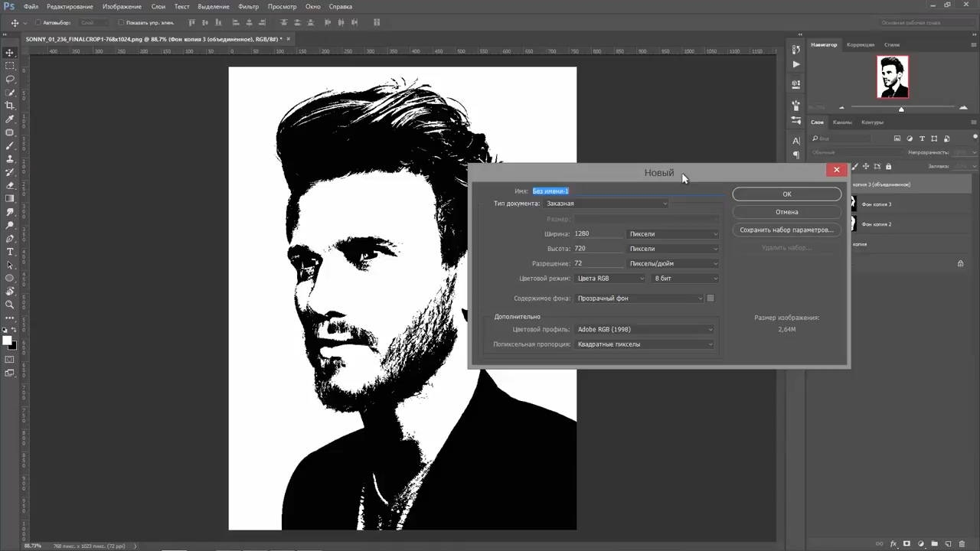This screenshot has width=980, height=551.
Task: Select the Ellipse shape tool
Action: [x=10, y=278]
